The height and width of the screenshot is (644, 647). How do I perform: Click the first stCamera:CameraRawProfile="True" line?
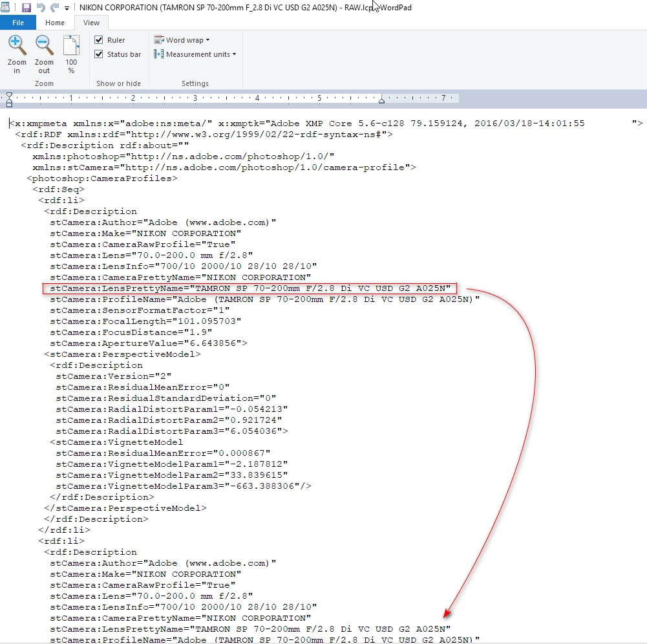(142, 244)
